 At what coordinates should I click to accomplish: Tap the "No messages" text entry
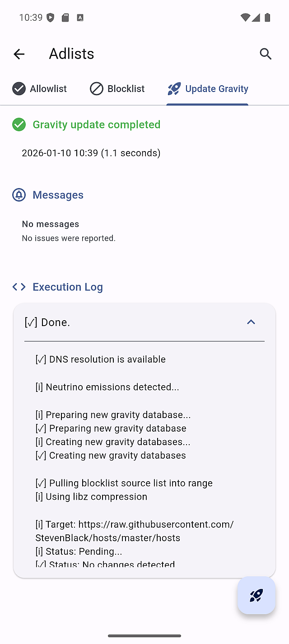pyautogui.click(x=51, y=224)
